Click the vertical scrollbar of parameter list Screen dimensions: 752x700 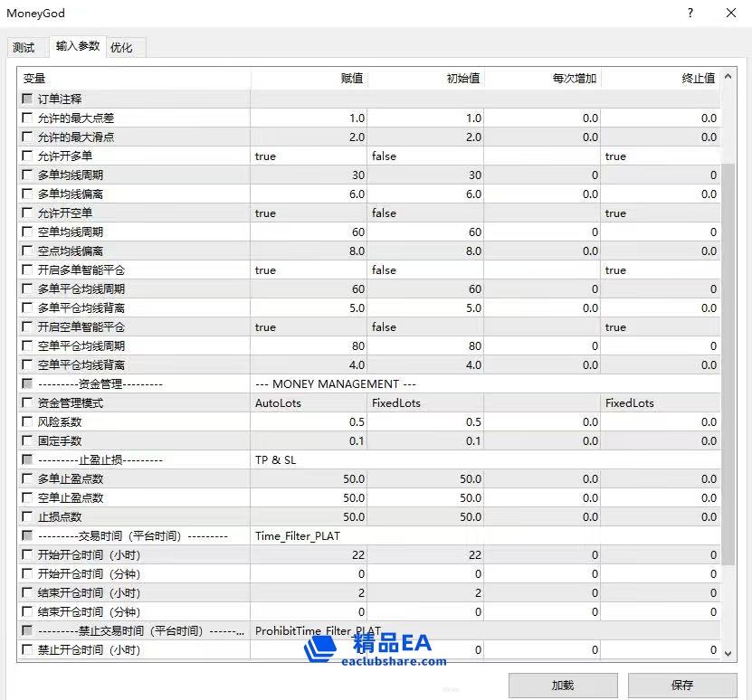click(x=729, y=362)
